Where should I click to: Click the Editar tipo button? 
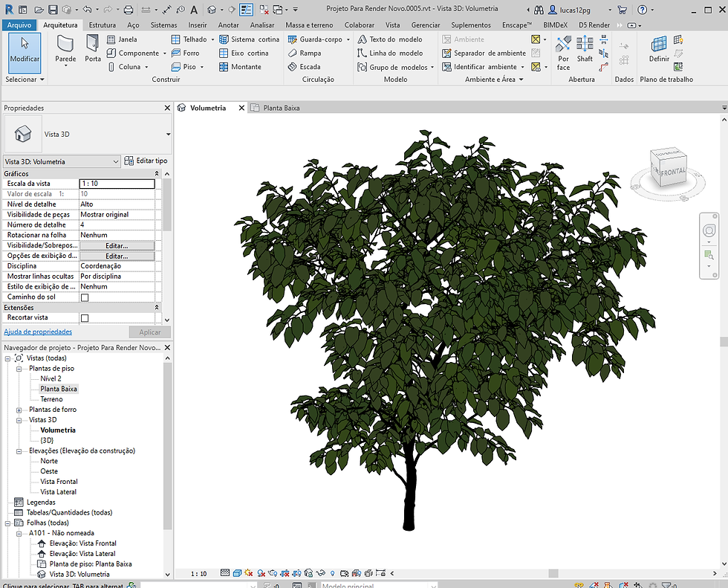point(146,161)
